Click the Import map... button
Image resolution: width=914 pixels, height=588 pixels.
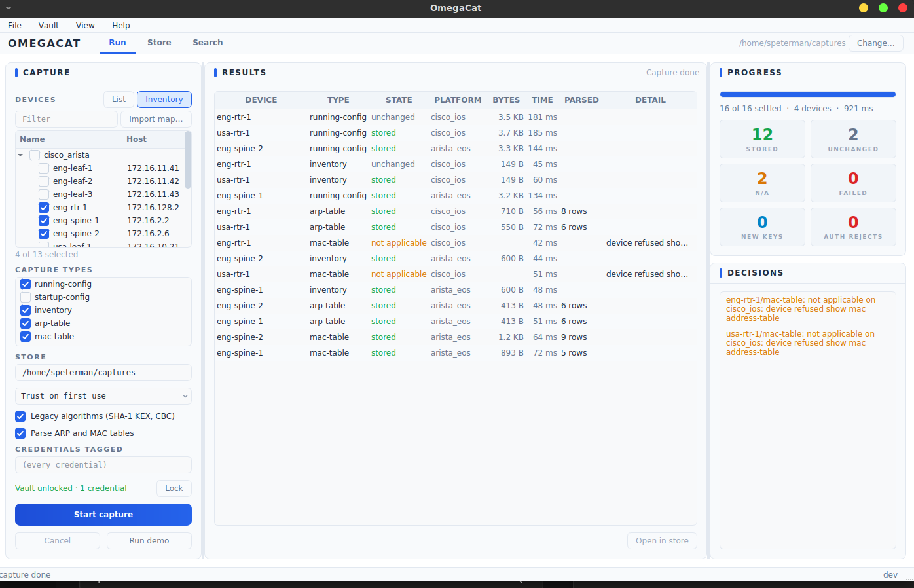[x=156, y=119]
